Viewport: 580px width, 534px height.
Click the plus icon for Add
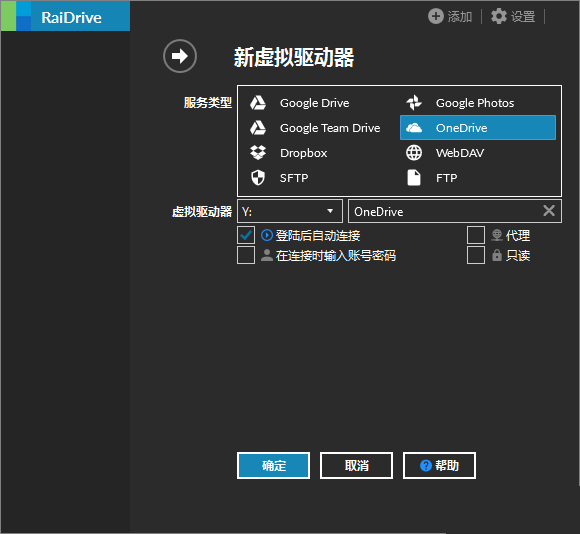(436, 16)
